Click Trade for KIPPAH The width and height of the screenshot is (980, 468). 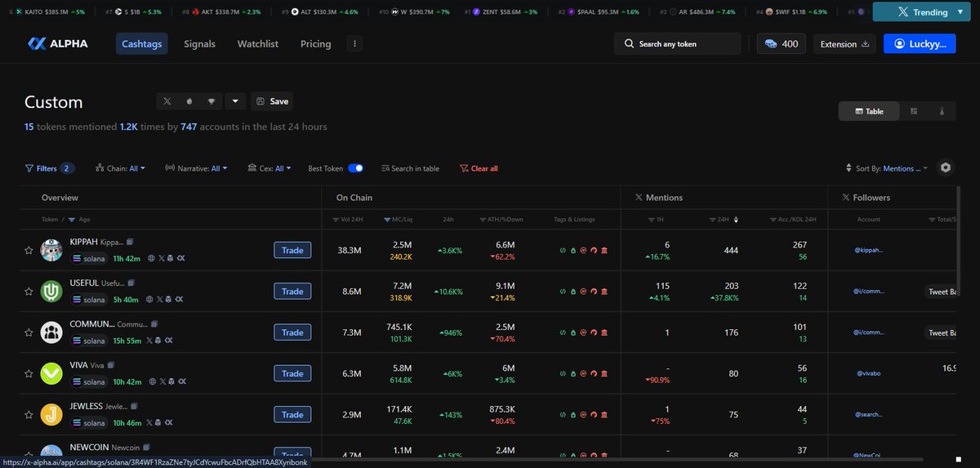(x=292, y=250)
